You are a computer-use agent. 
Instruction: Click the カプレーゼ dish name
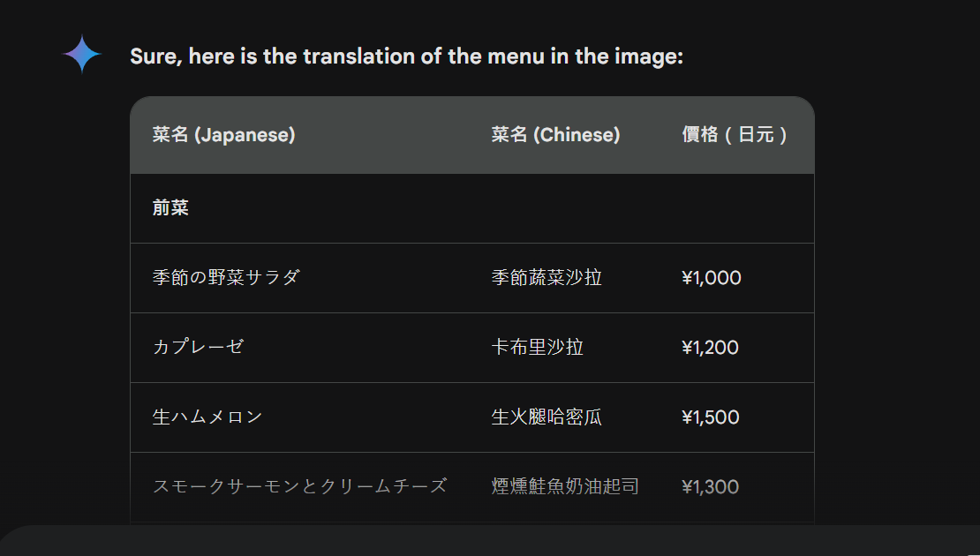coord(198,347)
